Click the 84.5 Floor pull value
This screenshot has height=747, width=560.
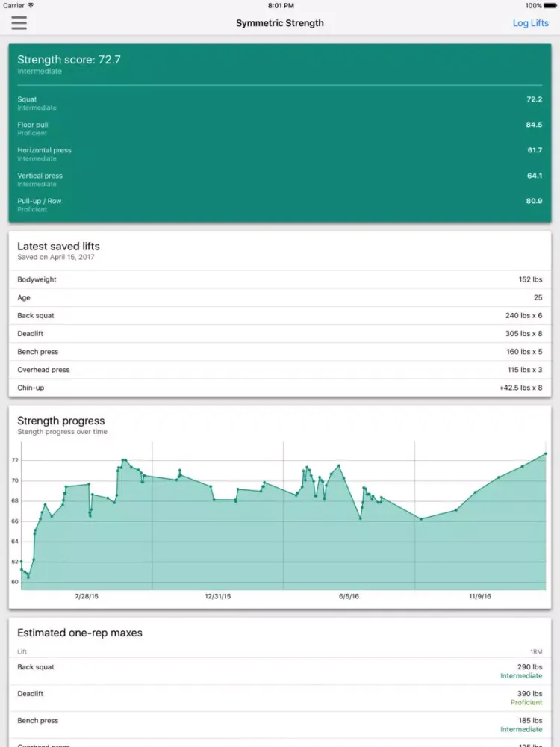pyautogui.click(x=534, y=124)
